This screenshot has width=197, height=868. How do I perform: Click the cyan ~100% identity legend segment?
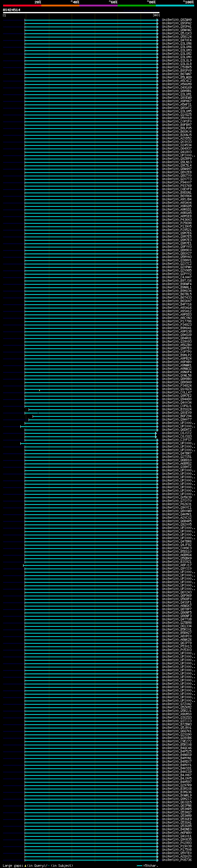[x=175, y=6]
